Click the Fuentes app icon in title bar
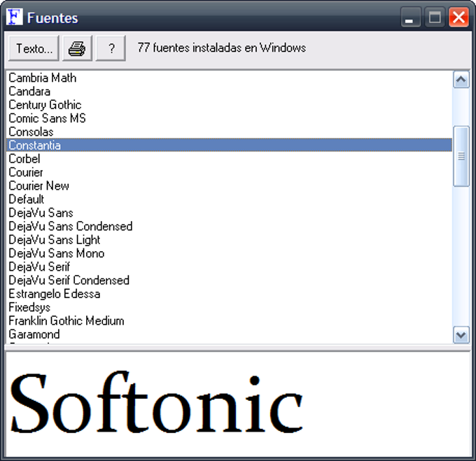Screen dimensions: 476x461 [x=14, y=17]
